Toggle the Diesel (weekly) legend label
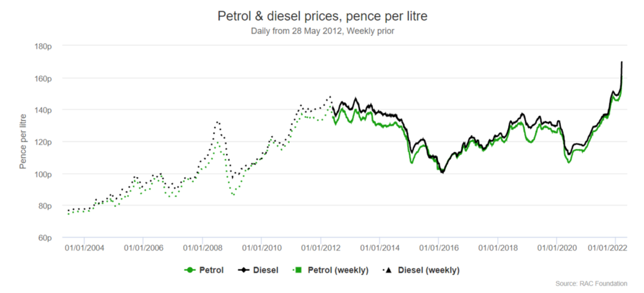644x293 pixels. coord(428,270)
